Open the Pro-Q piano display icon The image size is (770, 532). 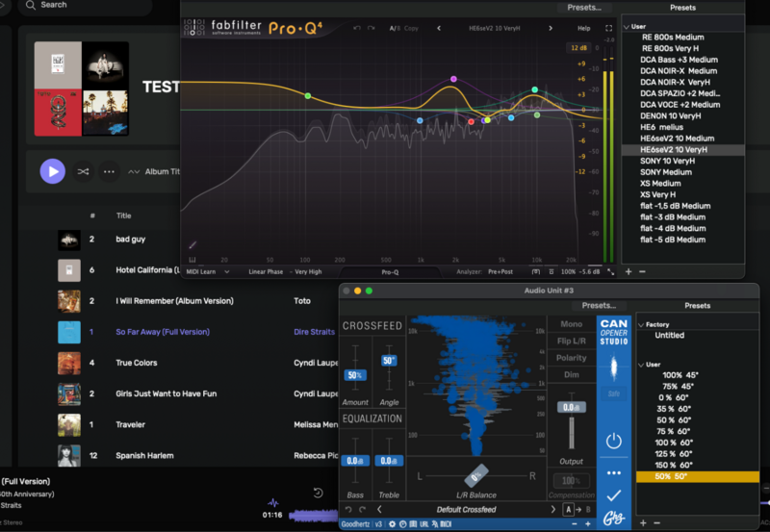pos(192,260)
